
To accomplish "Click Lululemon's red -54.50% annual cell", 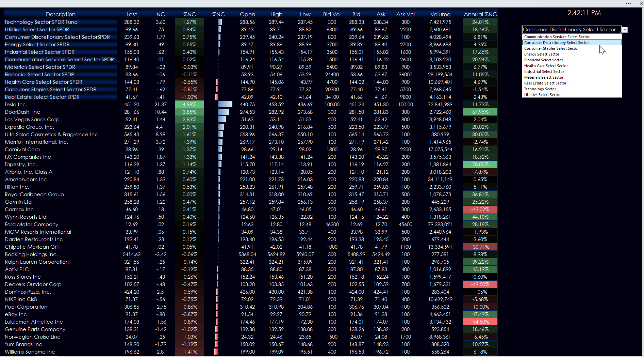I will 480,322.
